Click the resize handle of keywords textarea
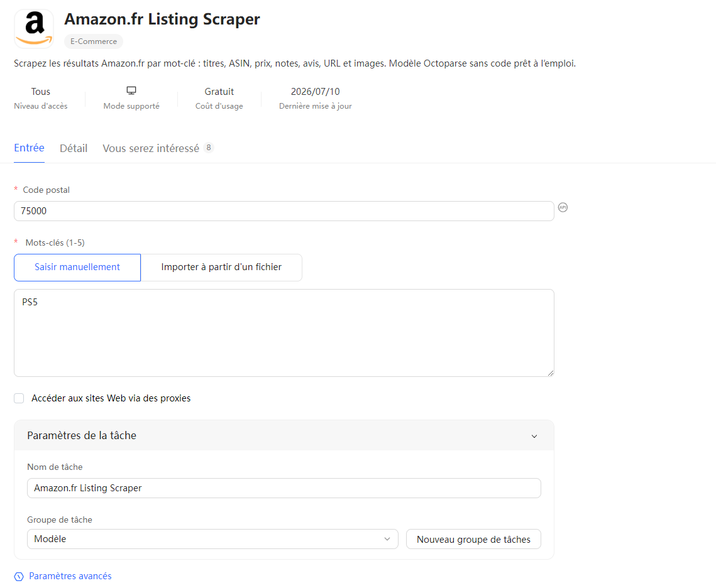Viewport: 716px width, 588px height. pos(551,373)
